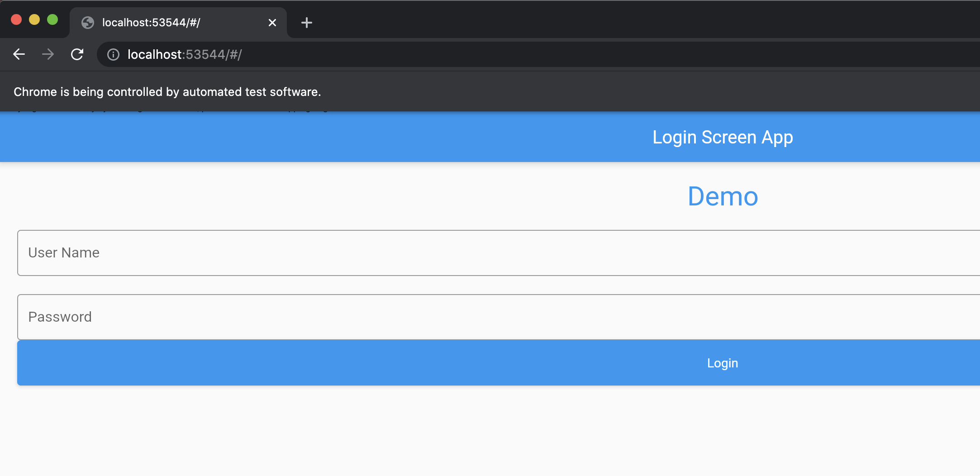The height and width of the screenshot is (476, 980).
Task: Reload the page with refresh icon
Action: (77, 54)
